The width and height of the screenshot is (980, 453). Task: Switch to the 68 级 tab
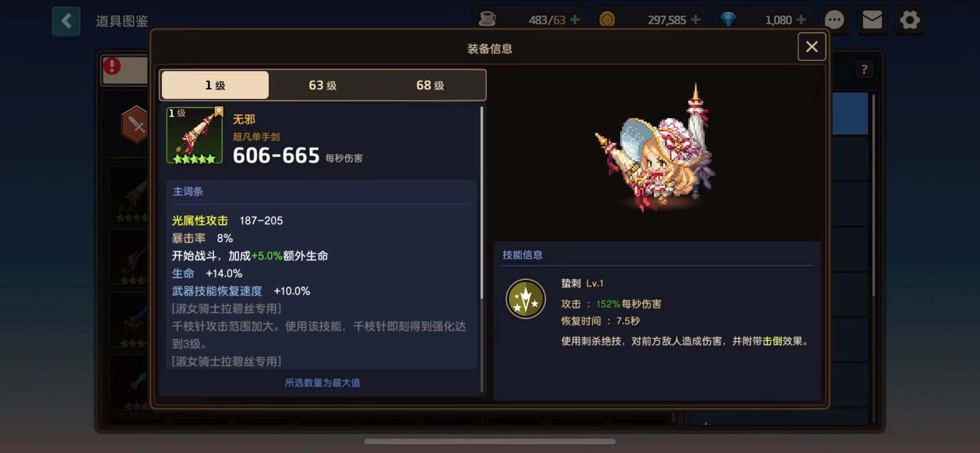click(430, 85)
